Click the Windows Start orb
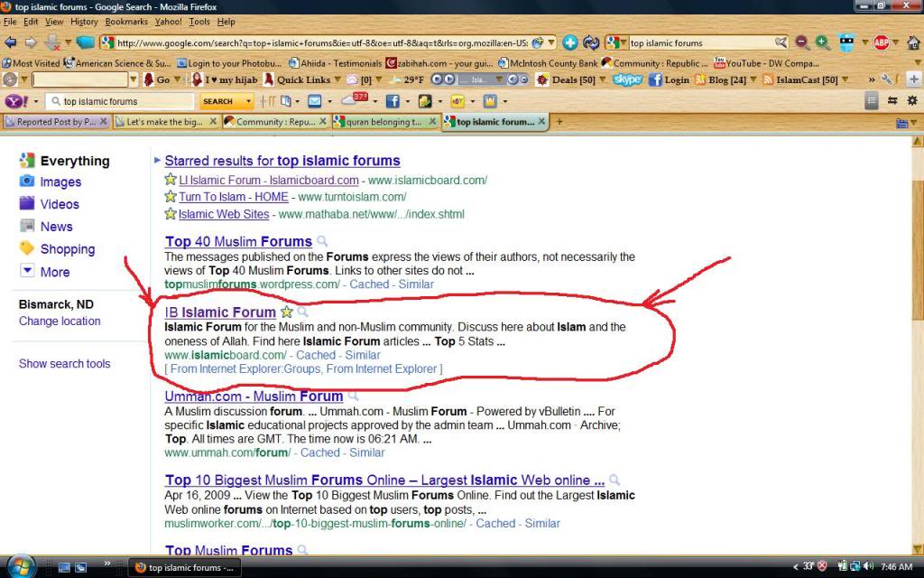The width and height of the screenshot is (924, 578). click(x=22, y=567)
